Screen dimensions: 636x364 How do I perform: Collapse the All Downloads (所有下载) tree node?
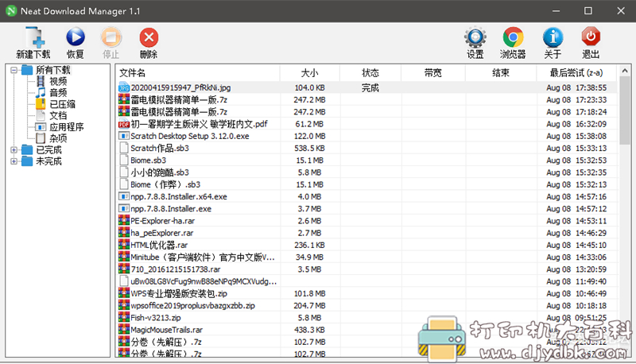point(14,70)
